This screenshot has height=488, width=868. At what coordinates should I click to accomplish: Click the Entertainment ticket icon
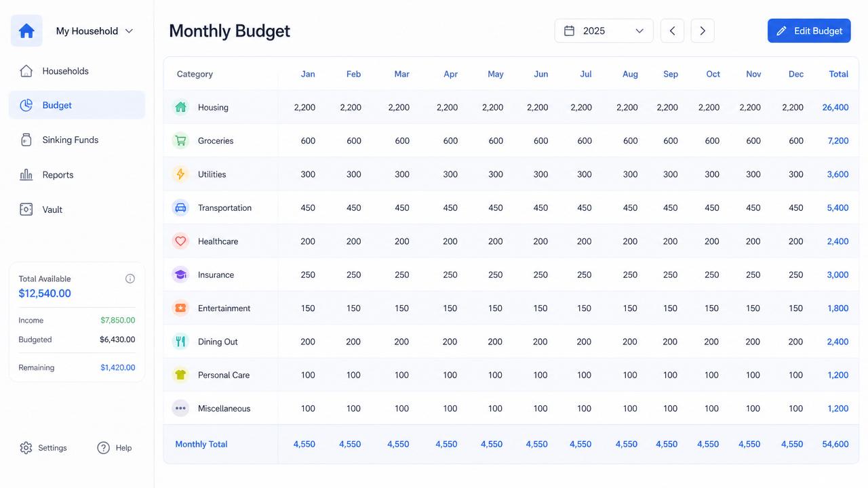coord(180,308)
